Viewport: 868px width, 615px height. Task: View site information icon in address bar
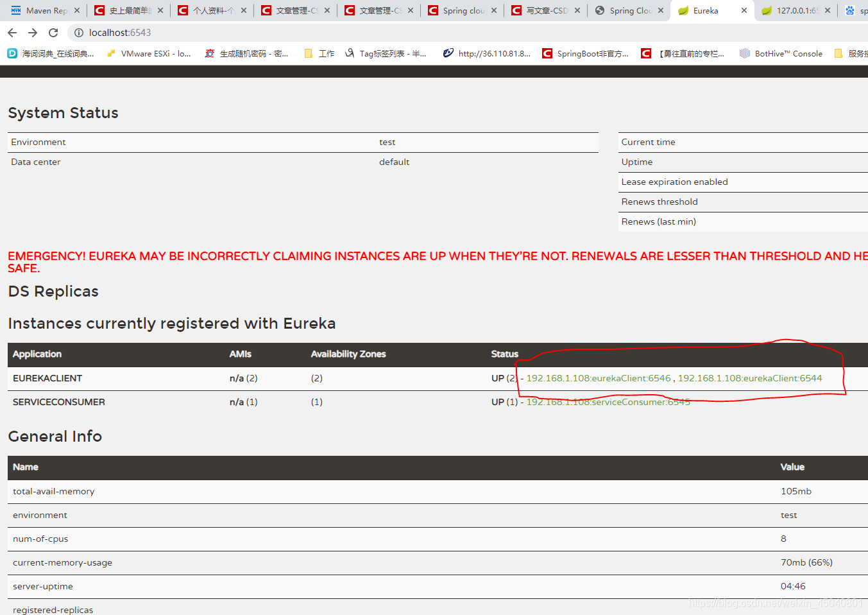coord(79,33)
